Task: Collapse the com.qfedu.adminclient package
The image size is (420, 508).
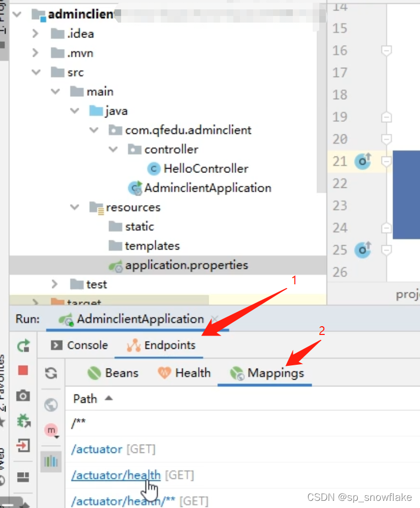Action: click(x=94, y=130)
